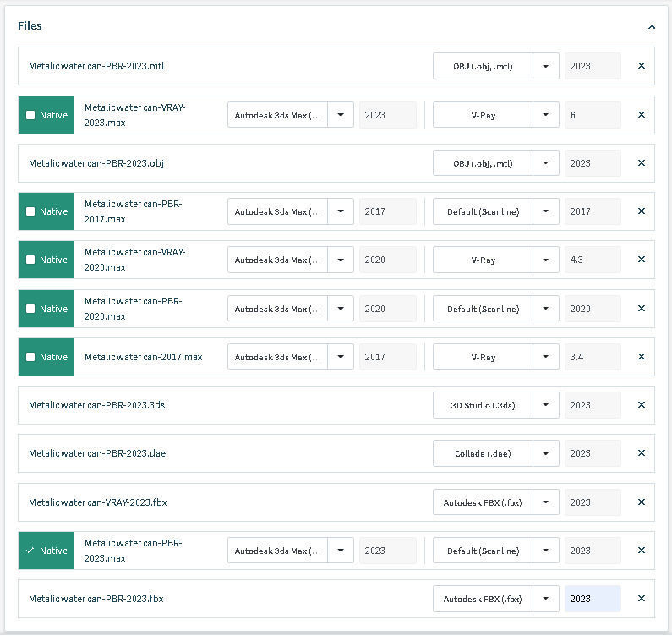
Task: Open the 3D Studio (.3ds) format dropdown
Action: tap(546, 405)
